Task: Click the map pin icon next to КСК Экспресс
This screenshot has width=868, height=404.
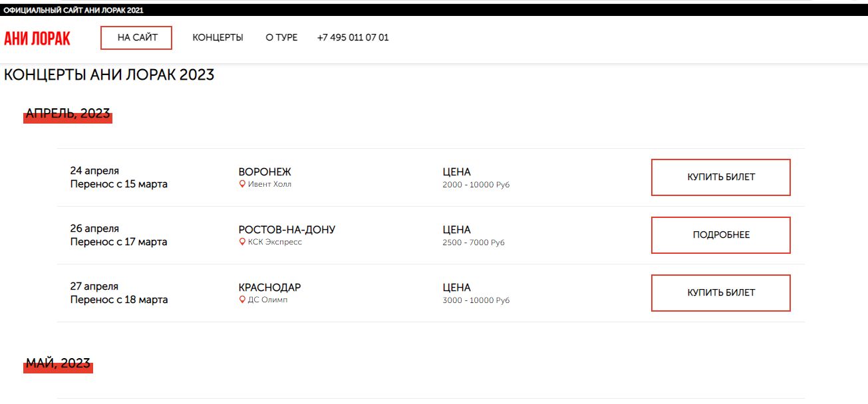Action: (243, 242)
